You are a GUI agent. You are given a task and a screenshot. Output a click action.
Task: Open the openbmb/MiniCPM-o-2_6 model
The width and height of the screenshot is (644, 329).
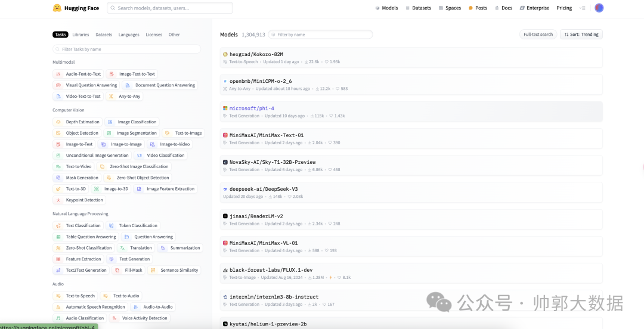[x=411, y=85]
